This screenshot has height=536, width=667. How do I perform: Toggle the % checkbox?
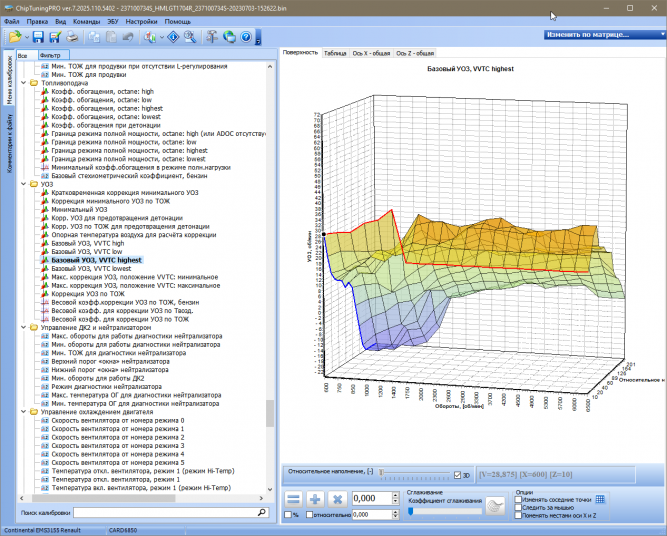pos(288,515)
